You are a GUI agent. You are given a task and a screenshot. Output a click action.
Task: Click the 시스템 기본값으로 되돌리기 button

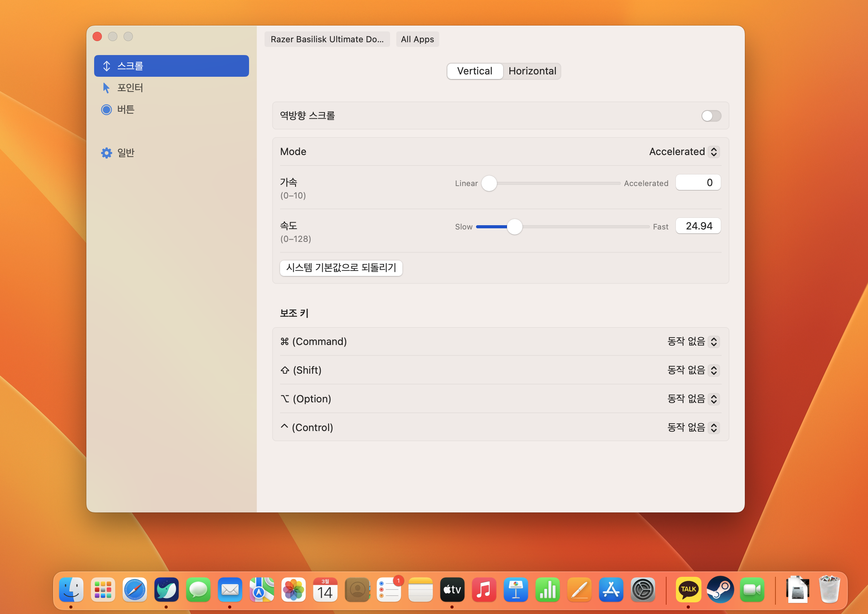click(341, 268)
